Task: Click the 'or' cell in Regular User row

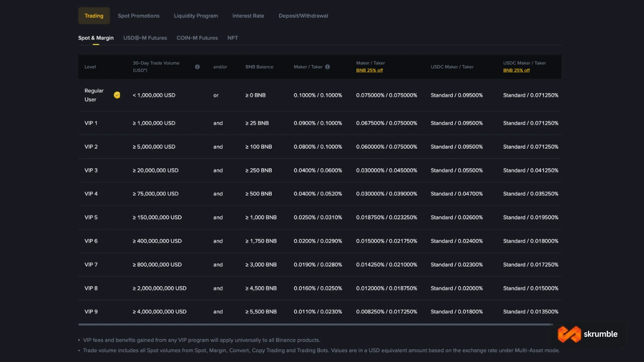Action: 216,95
